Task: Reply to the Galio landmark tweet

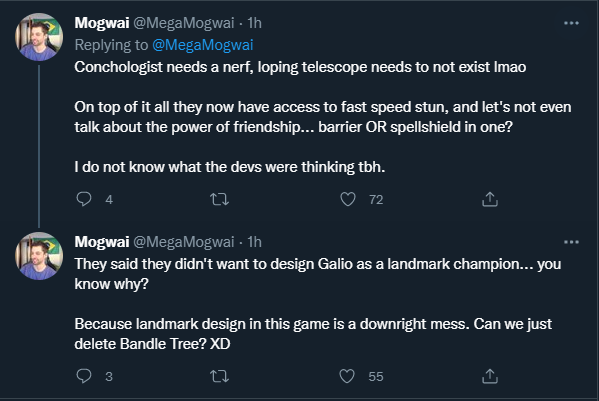Action: click(x=84, y=376)
